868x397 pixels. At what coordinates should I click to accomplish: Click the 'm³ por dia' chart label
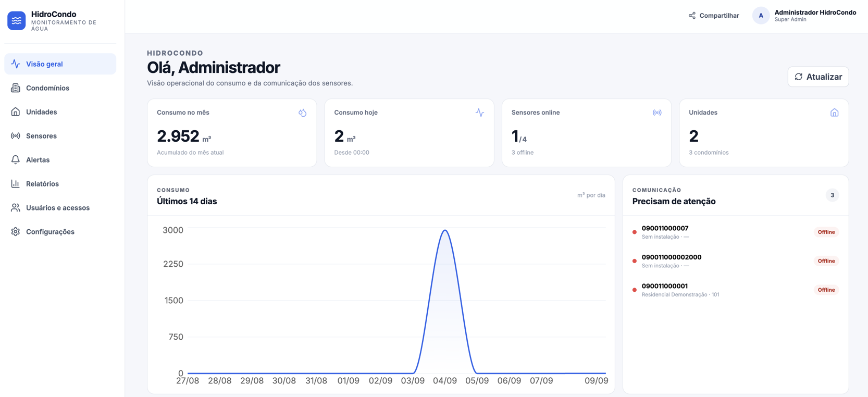[591, 195]
